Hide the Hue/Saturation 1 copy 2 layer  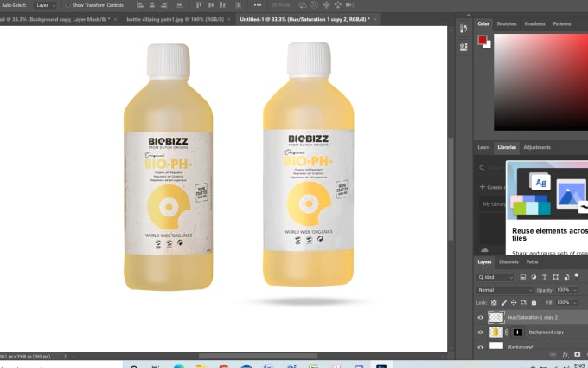point(481,317)
